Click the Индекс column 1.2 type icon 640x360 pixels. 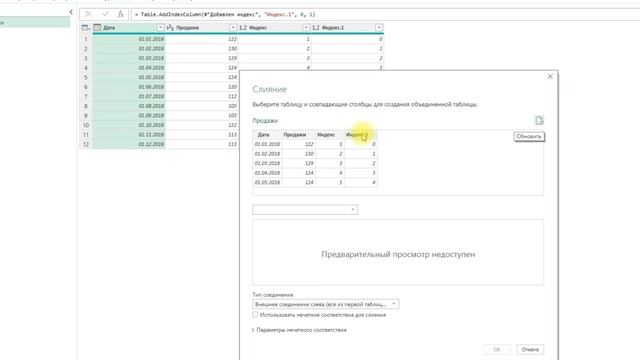click(243, 28)
